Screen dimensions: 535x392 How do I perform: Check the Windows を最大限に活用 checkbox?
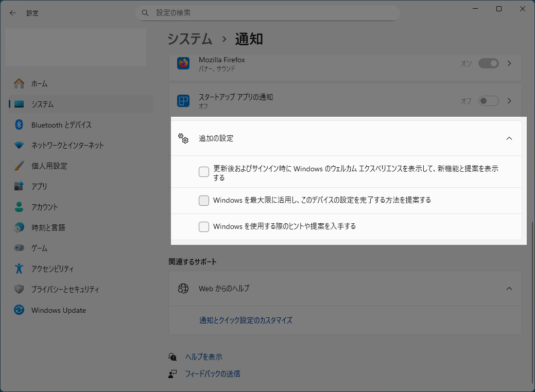click(204, 201)
